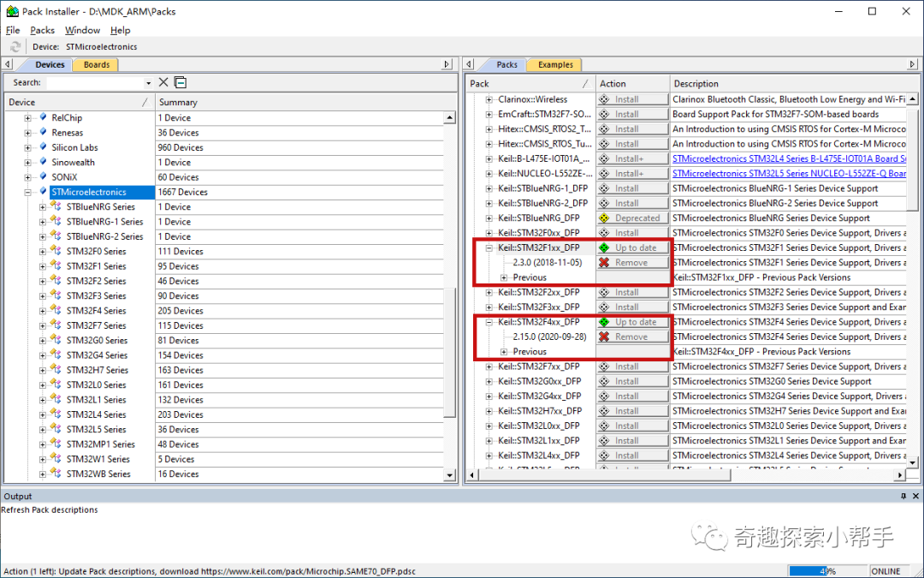
Task: Close the Output panel
Action: pyautogui.click(x=915, y=496)
